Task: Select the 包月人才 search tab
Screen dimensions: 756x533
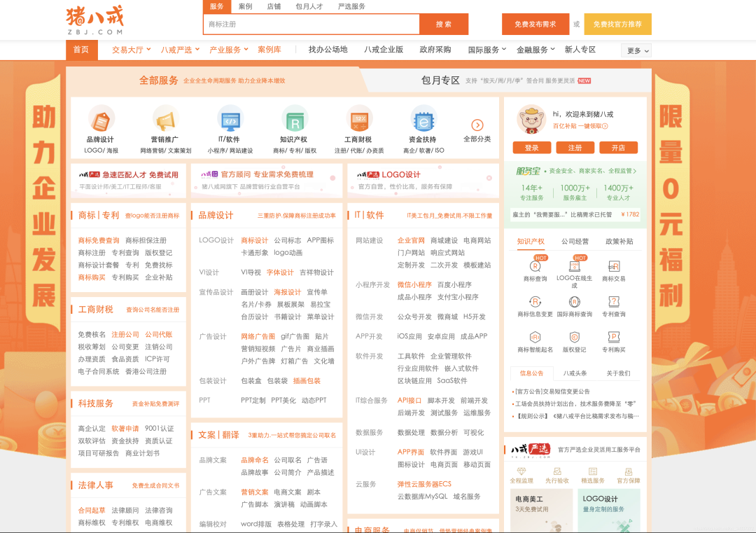Action: [309, 7]
